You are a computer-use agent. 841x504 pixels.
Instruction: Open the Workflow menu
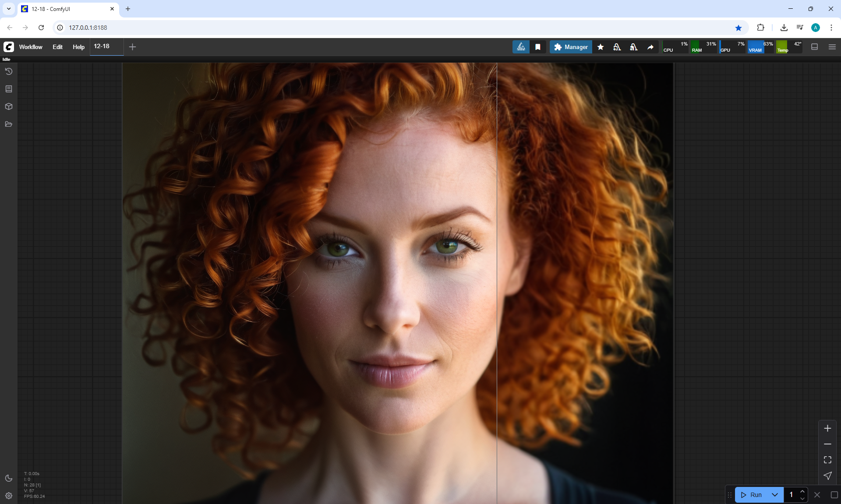coord(31,47)
